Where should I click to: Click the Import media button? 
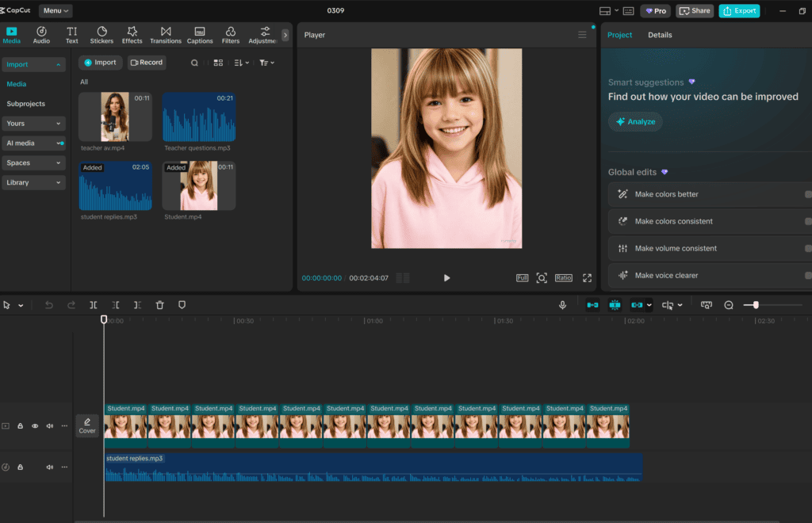tap(101, 63)
